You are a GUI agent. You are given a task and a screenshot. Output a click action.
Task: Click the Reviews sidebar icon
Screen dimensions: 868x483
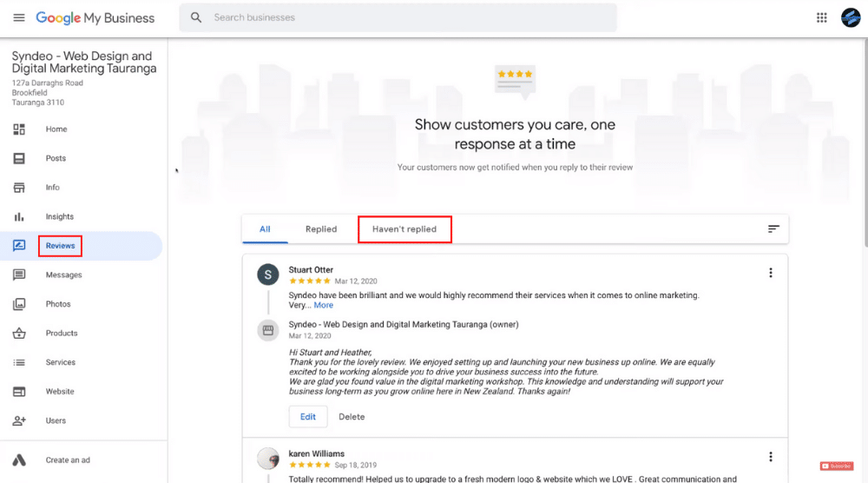19,245
